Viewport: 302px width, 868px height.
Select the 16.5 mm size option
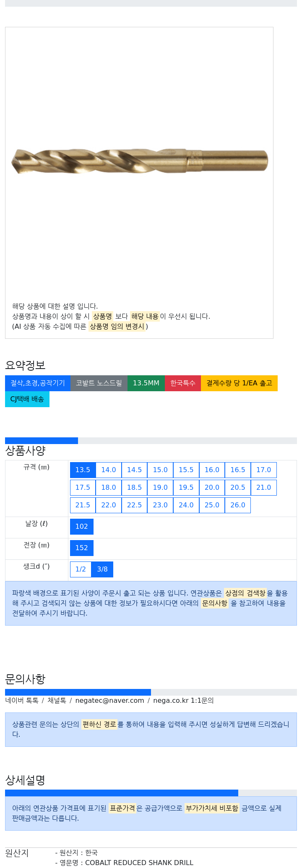238,470
